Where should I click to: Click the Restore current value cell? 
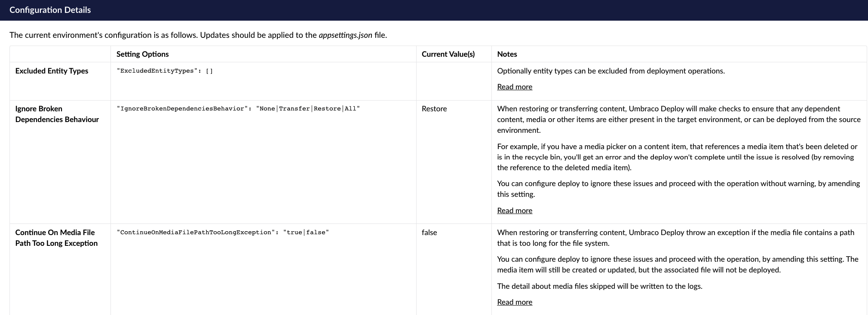[434, 109]
